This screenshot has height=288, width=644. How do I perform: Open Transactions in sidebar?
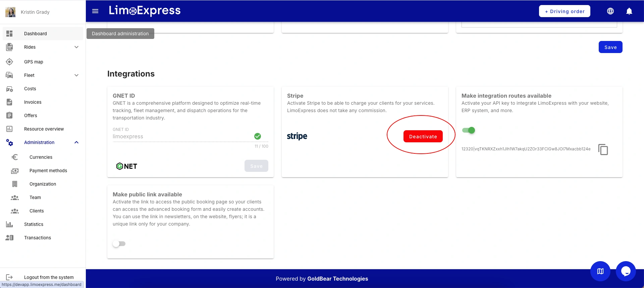[38, 238]
